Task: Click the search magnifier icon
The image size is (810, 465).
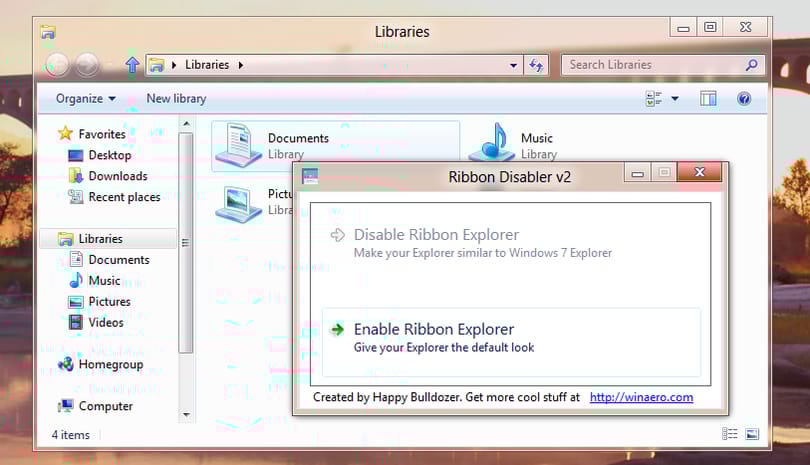Action: point(752,65)
